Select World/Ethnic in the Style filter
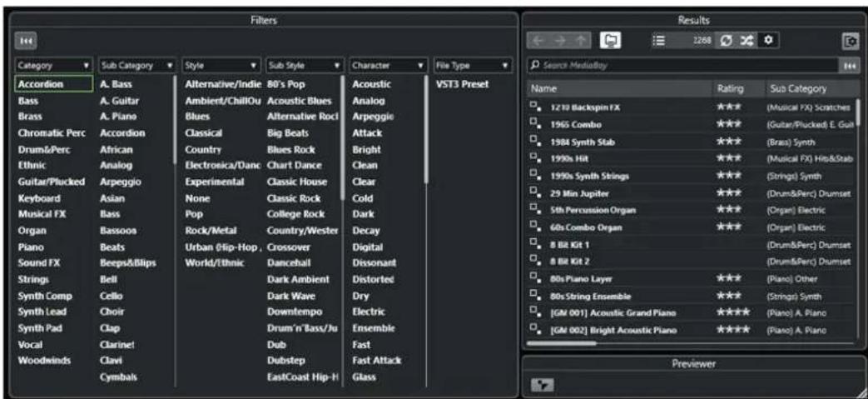This screenshot has height=399, width=868. click(x=214, y=263)
